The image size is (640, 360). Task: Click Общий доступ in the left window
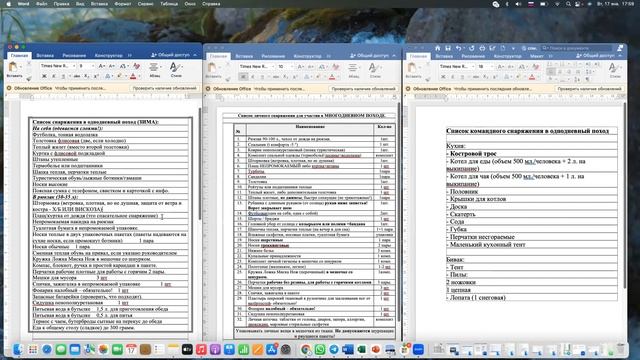(171, 55)
